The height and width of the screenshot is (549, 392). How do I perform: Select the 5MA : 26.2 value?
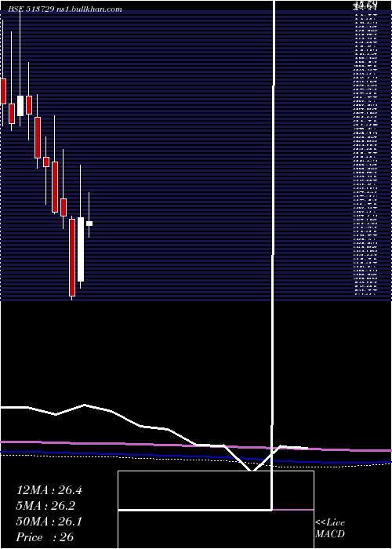45,506
